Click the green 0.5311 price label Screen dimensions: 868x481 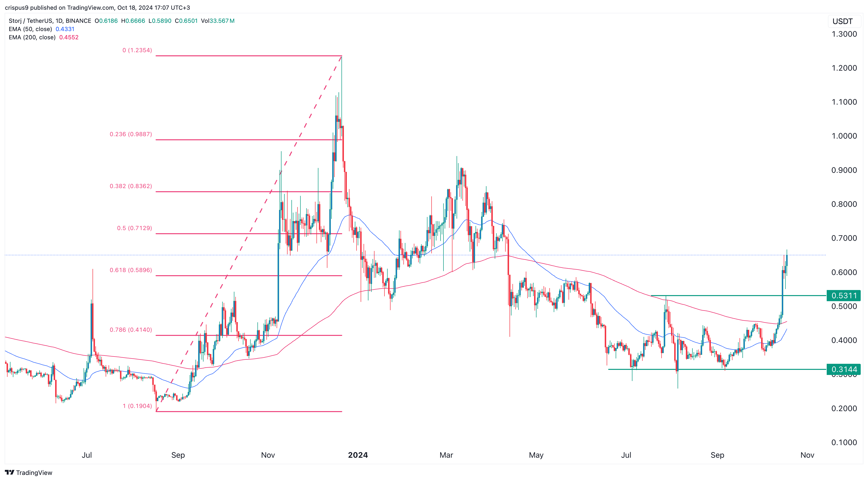(844, 296)
